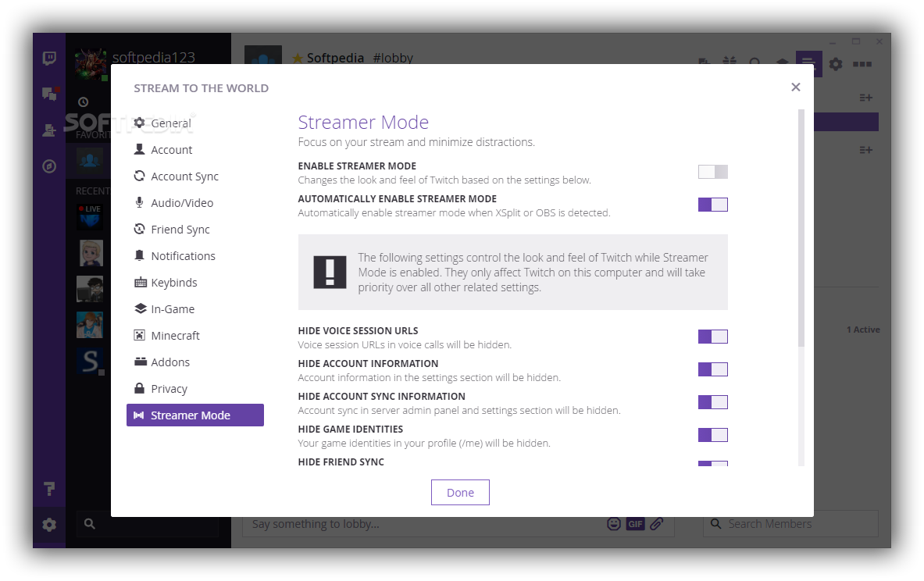
Task: Click the HIDE FRIEND SYNC label
Action: [341, 462]
